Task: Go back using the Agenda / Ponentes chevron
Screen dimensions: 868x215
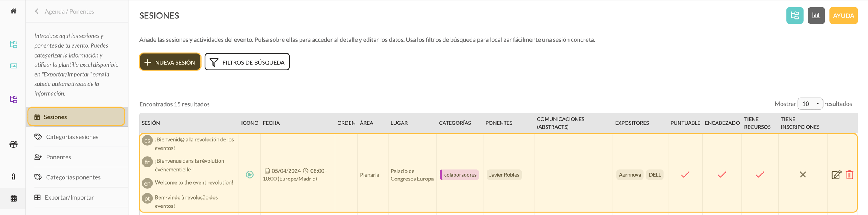Action: [37, 11]
